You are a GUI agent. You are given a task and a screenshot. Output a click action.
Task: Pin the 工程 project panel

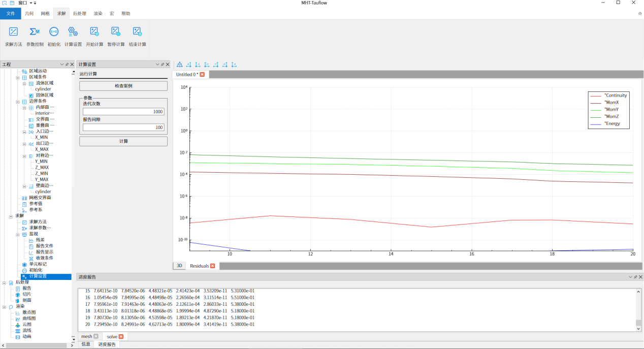point(67,65)
